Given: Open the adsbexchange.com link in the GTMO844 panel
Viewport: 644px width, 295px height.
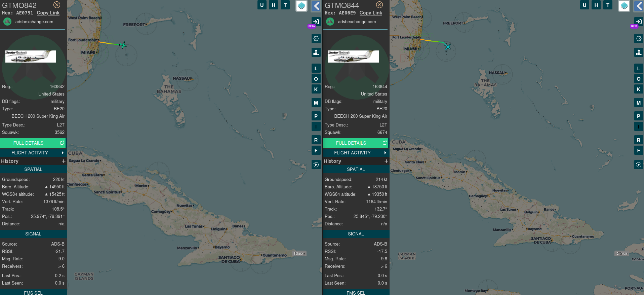Looking at the screenshot, I should coord(357,22).
